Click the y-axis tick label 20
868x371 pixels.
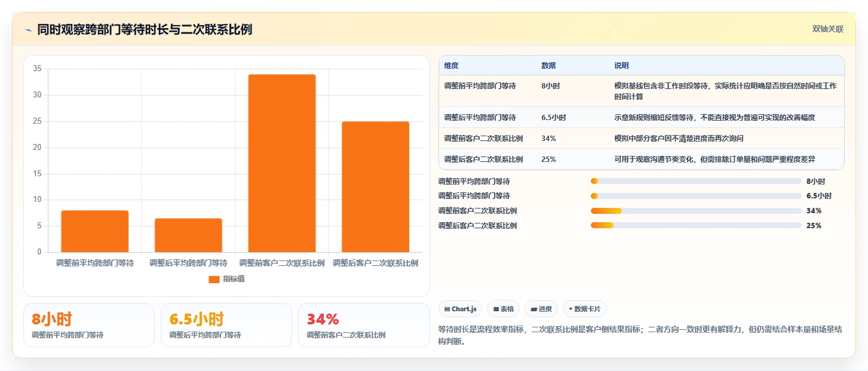[37, 148]
